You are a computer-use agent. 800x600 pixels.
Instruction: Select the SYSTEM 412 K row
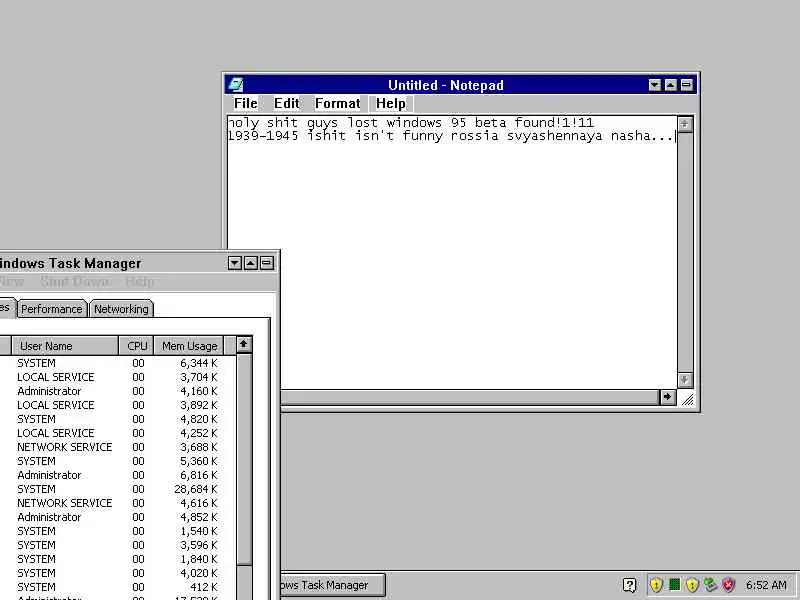point(118,587)
